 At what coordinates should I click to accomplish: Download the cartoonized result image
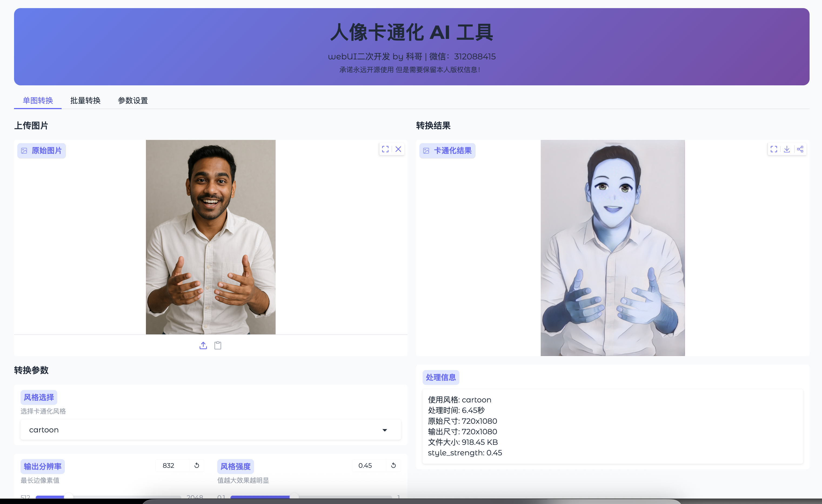coord(787,149)
